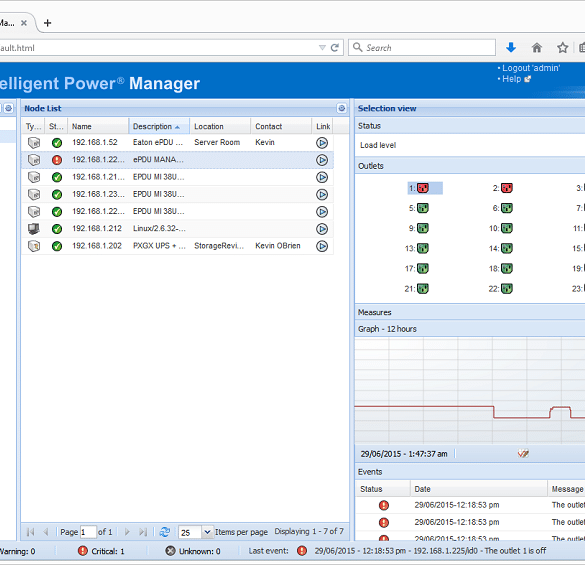Select node row 192.168.1.212
585x565 pixels.
(x=178, y=228)
